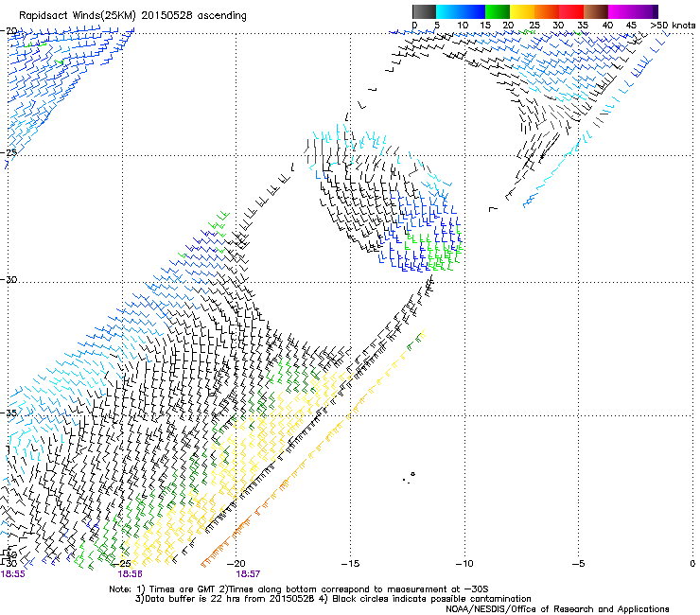700x615 pixels.
Task: Click the orange 25-30 knots color segment
Action: [x=547, y=11]
